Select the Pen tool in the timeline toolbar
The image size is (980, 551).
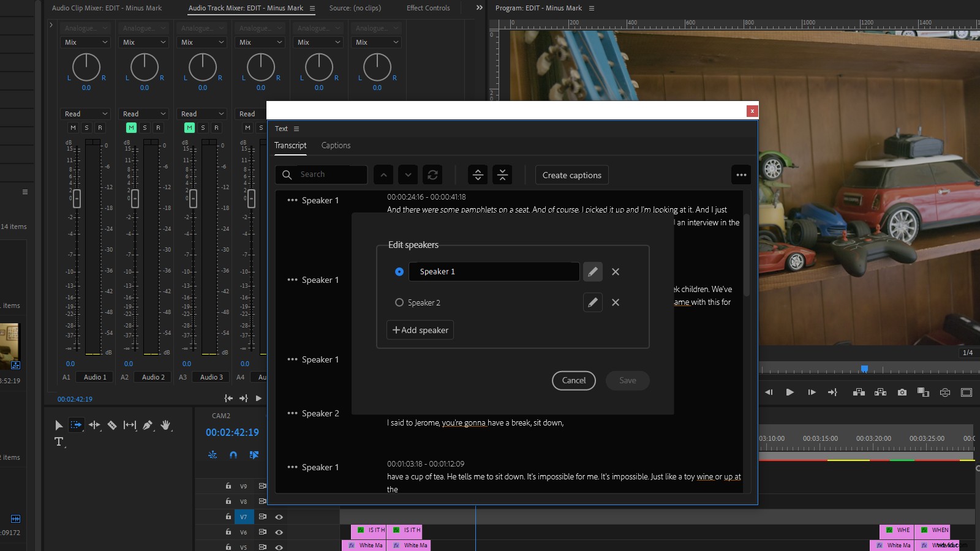pyautogui.click(x=147, y=425)
